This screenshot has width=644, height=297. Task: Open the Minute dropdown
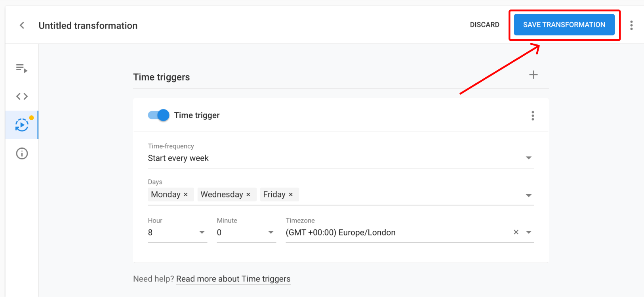(x=271, y=232)
